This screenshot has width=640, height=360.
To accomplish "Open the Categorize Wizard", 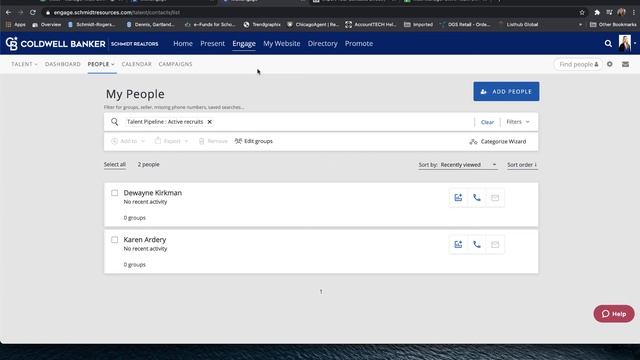I will (x=498, y=142).
